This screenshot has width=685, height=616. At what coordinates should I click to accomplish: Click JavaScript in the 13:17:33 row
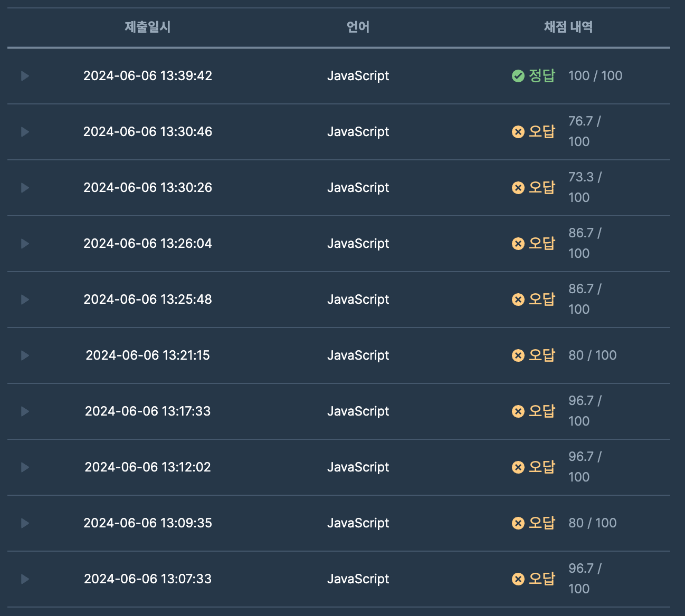358,411
